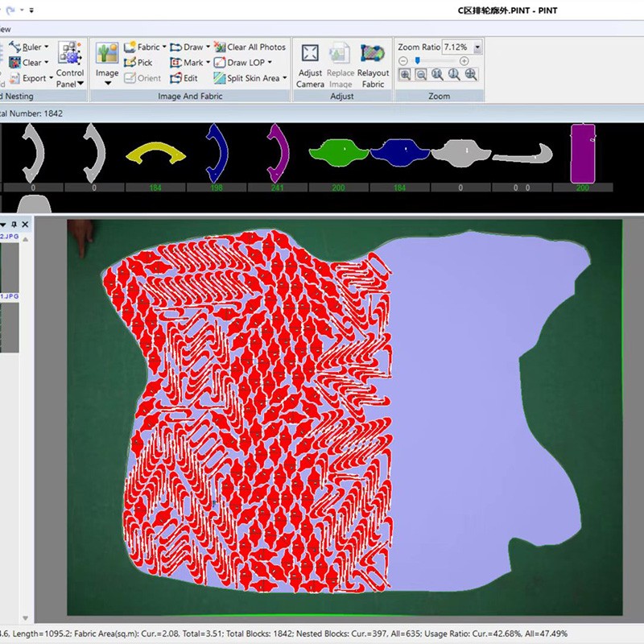Open the arrow below the Image button
Viewport: 644px width, 644px height.
108,84
